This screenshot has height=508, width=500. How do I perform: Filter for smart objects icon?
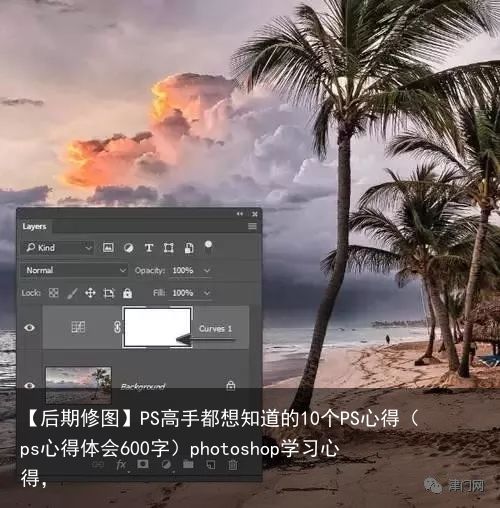click(189, 248)
